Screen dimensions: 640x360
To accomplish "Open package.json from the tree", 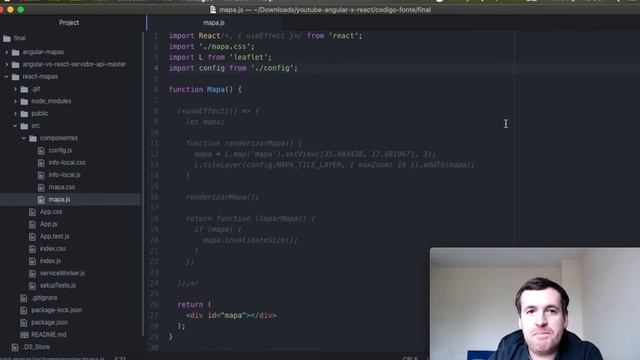I will click(x=50, y=322).
